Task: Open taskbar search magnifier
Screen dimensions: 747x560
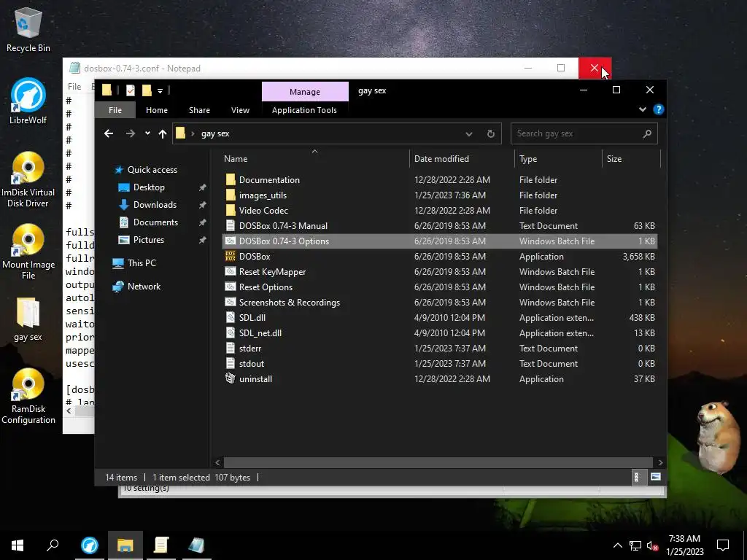Action: tap(53, 545)
